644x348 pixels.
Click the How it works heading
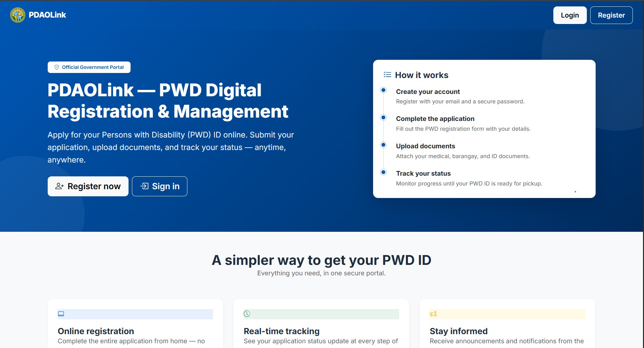(421, 75)
